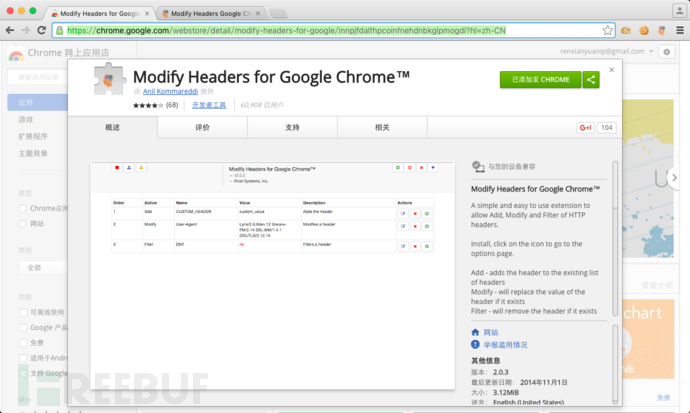Open the 支持 support tab
The width and height of the screenshot is (690, 413).
coord(292,128)
